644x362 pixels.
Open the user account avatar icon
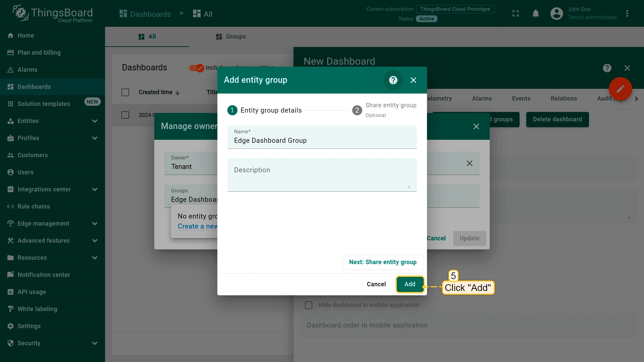(x=556, y=14)
